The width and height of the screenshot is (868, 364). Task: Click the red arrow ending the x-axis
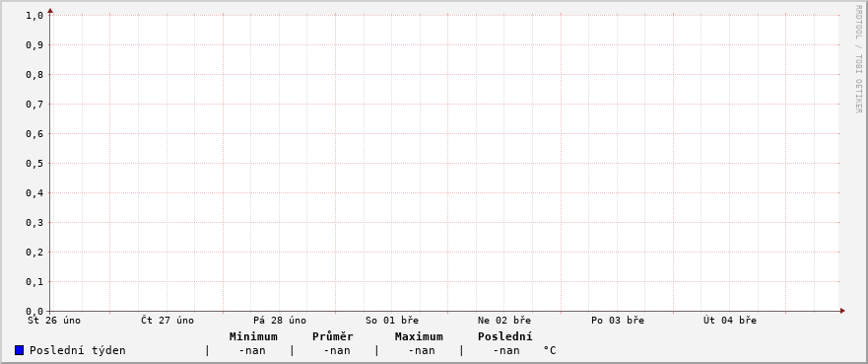tap(842, 311)
